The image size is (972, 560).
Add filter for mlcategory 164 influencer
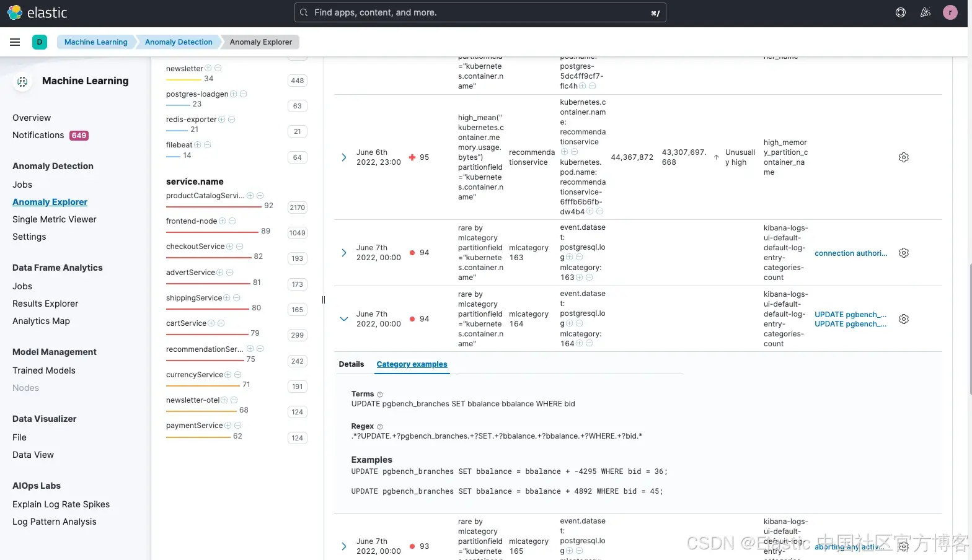(x=580, y=343)
